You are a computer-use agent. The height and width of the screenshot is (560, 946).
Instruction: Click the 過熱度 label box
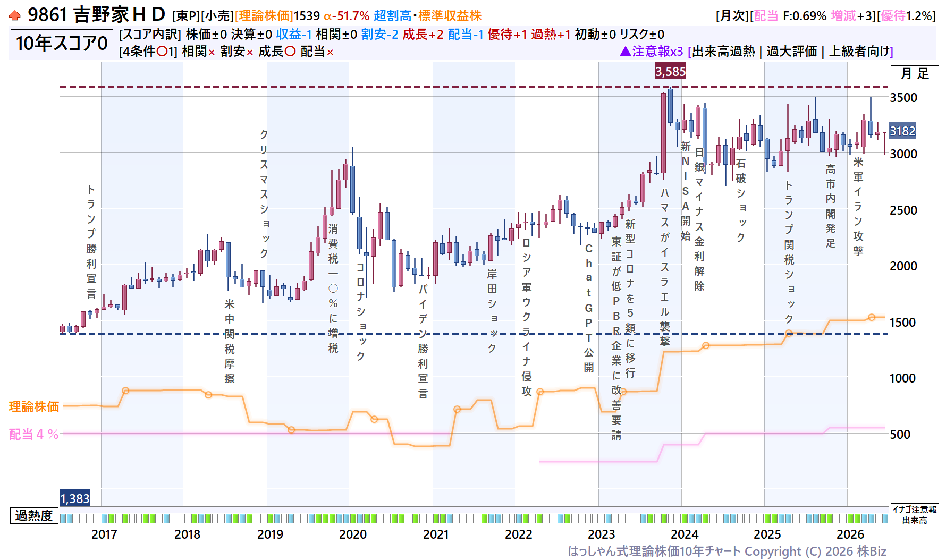(x=33, y=515)
